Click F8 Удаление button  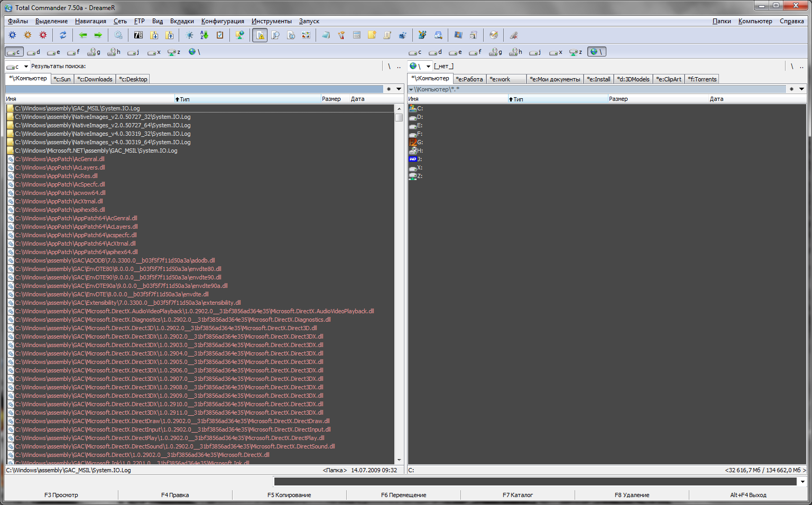(632, 495)
